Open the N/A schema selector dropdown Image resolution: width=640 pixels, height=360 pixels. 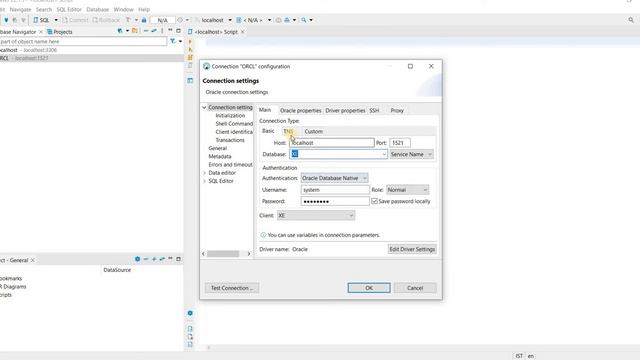click(269, 20)
